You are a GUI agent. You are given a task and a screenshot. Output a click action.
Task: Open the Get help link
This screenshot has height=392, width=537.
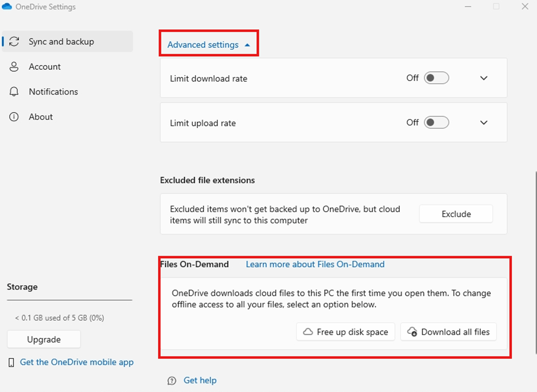pos(200,380)
